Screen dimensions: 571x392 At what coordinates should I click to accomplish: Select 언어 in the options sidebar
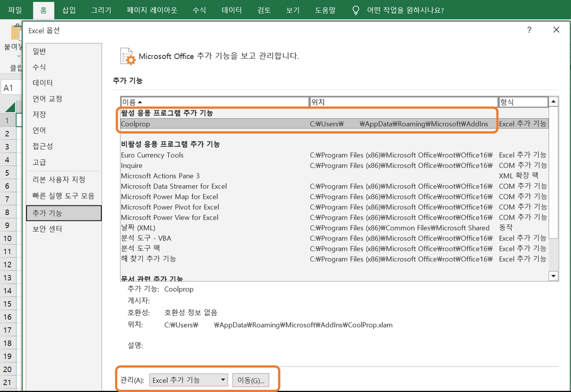[x=64, y=130]
